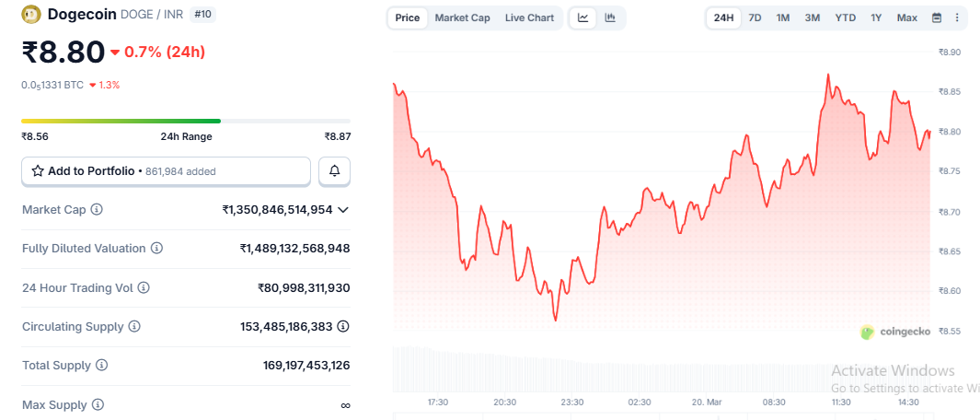The image size is (980, 420).
Task: Open the info icon next to Circulating Supply label
Action: [x=134, y=327]
